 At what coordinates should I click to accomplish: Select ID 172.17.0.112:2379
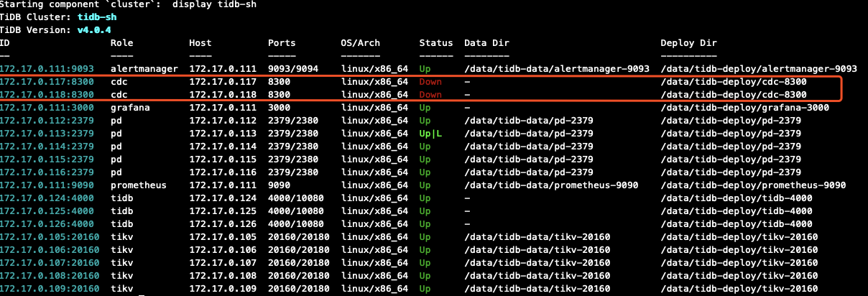tap(47, 121)
